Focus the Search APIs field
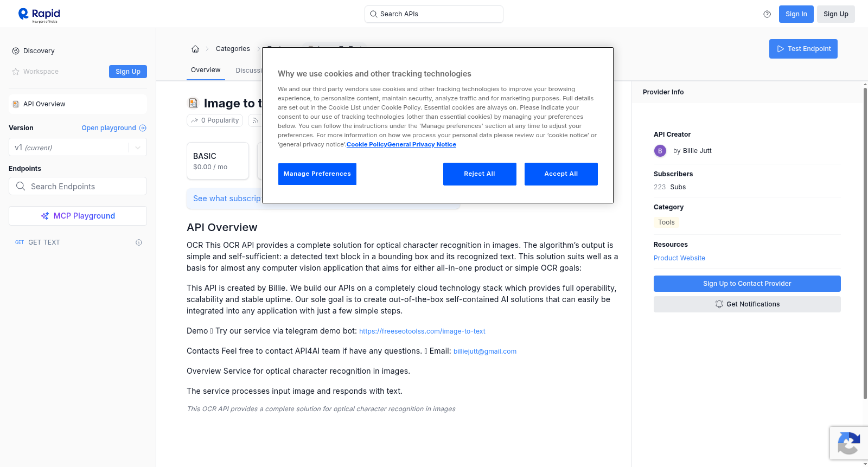 point(434,14)
